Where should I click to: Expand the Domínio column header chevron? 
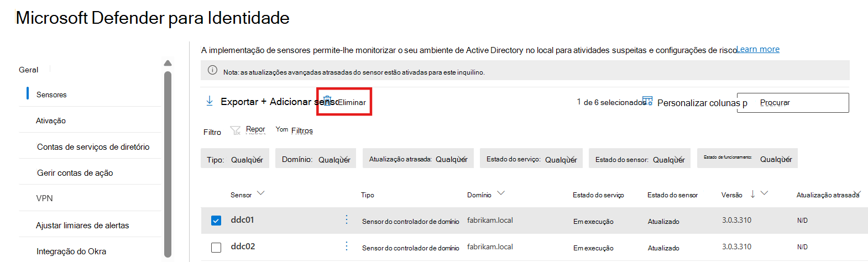point(501,193)
